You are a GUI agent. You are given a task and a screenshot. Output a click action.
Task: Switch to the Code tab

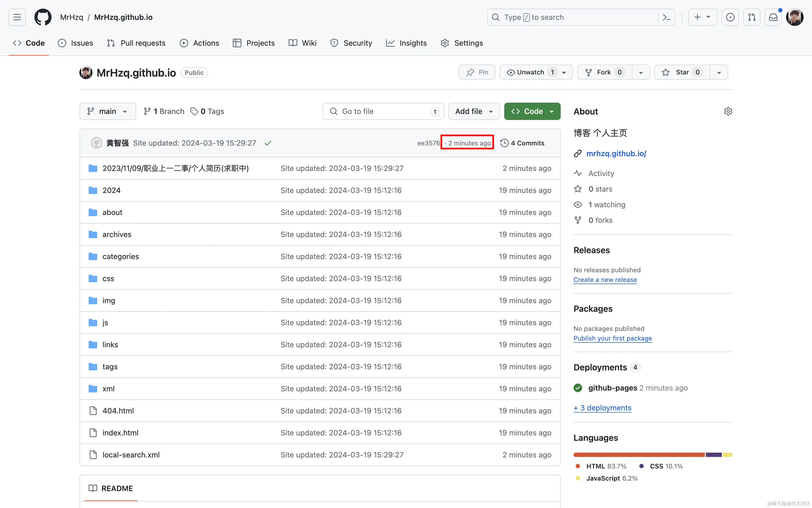(29, 43)
